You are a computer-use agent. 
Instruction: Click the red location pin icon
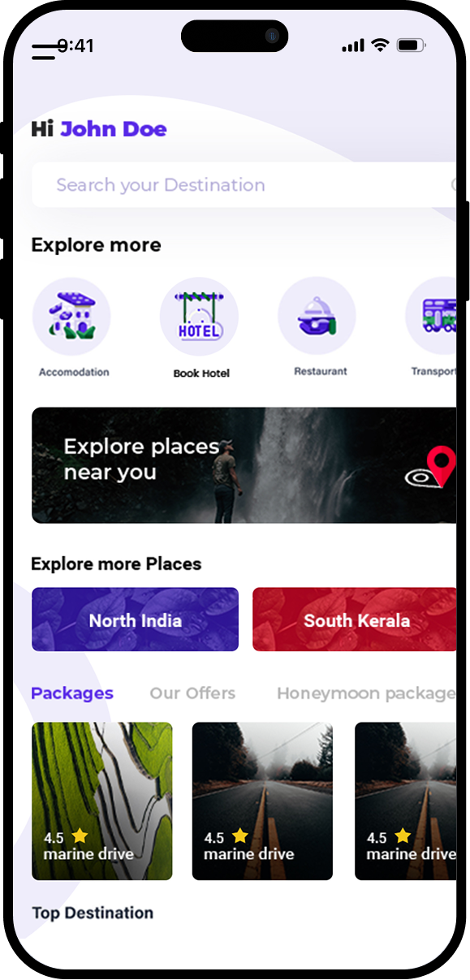441,466
